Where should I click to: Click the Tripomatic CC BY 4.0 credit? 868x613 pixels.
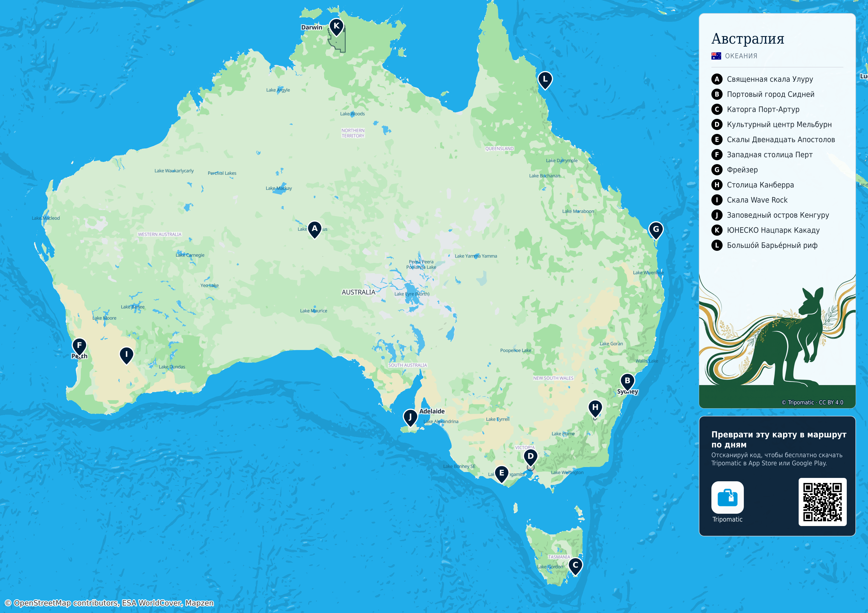pos(812,402)
